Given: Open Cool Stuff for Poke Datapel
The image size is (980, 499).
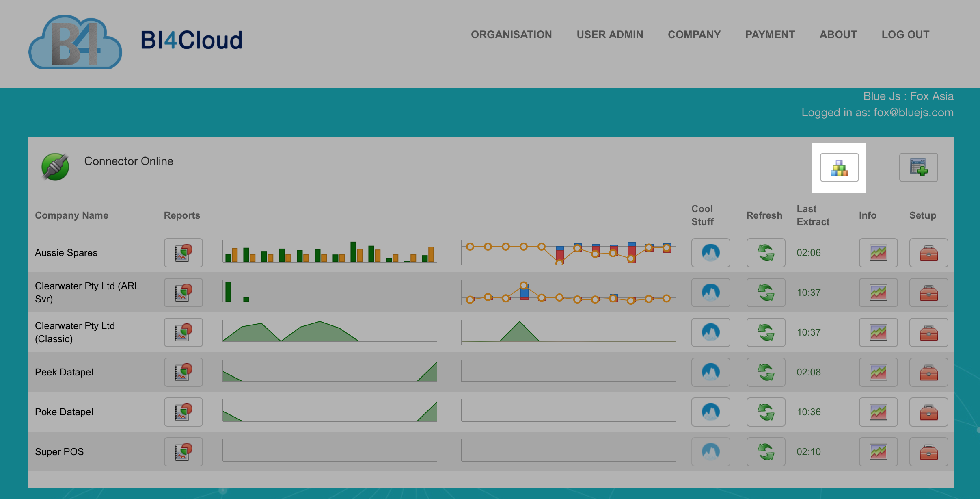Looking at the screenshot, I should pyautogui.click(x=710, y=412).
